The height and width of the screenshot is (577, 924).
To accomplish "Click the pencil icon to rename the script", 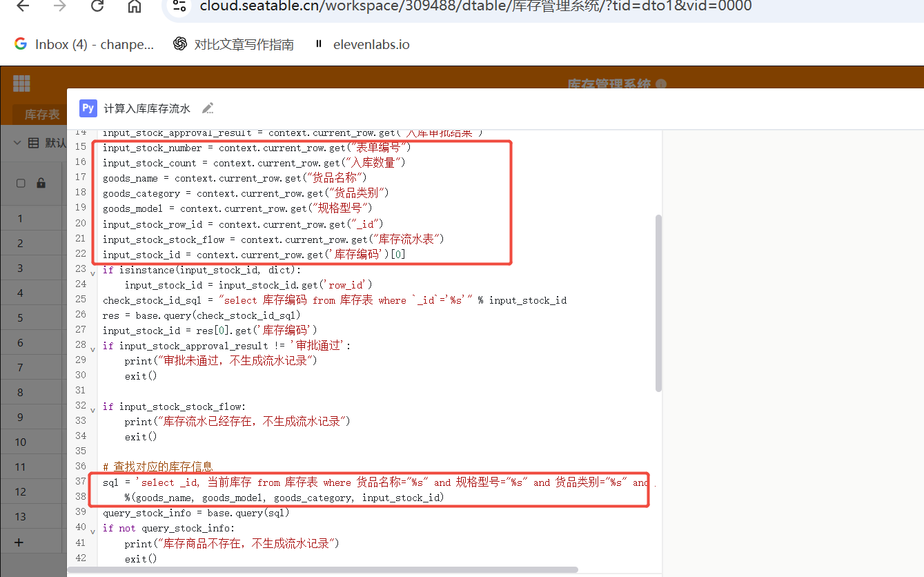I will tap(208, 108).
